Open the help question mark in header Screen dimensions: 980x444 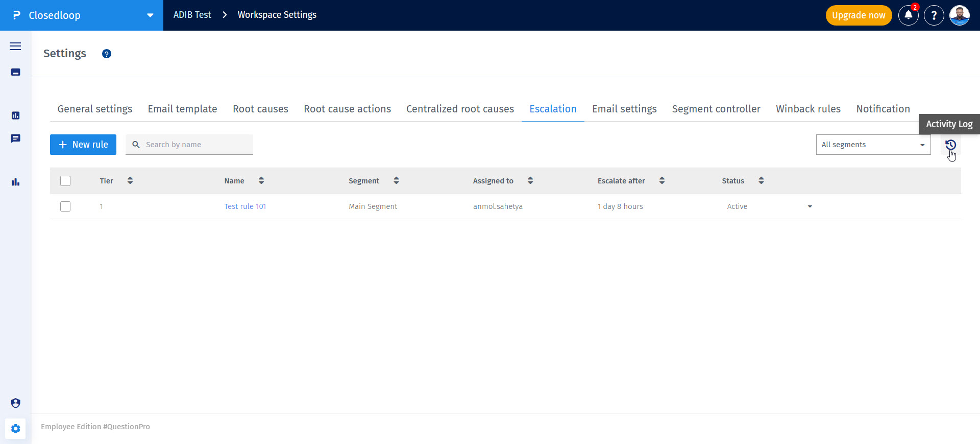point(934,15)
